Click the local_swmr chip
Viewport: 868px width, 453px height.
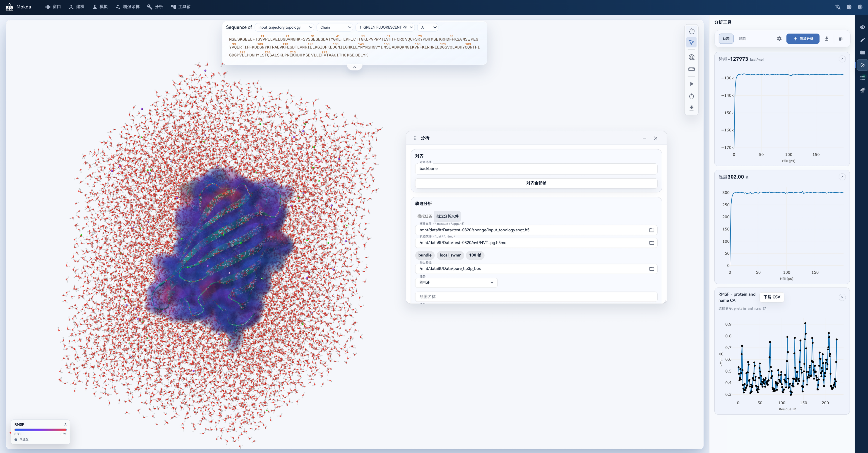point(450,255)
